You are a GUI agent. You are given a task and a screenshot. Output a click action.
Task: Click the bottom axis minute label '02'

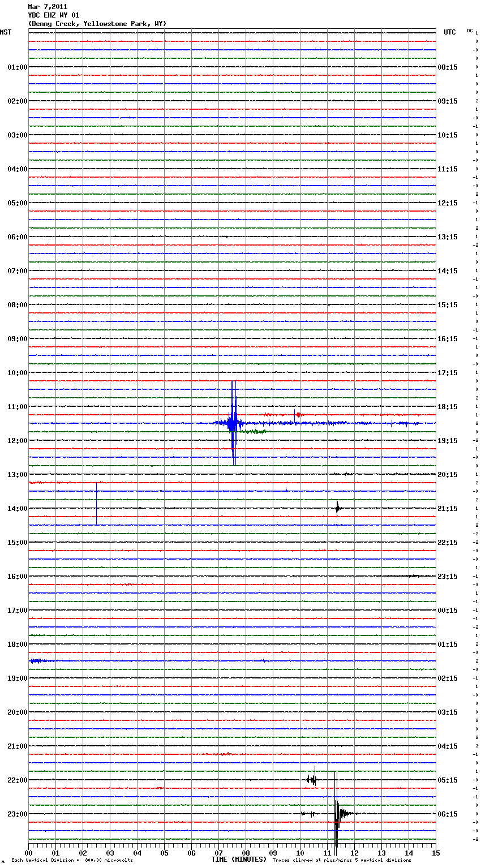pos(83,853)
